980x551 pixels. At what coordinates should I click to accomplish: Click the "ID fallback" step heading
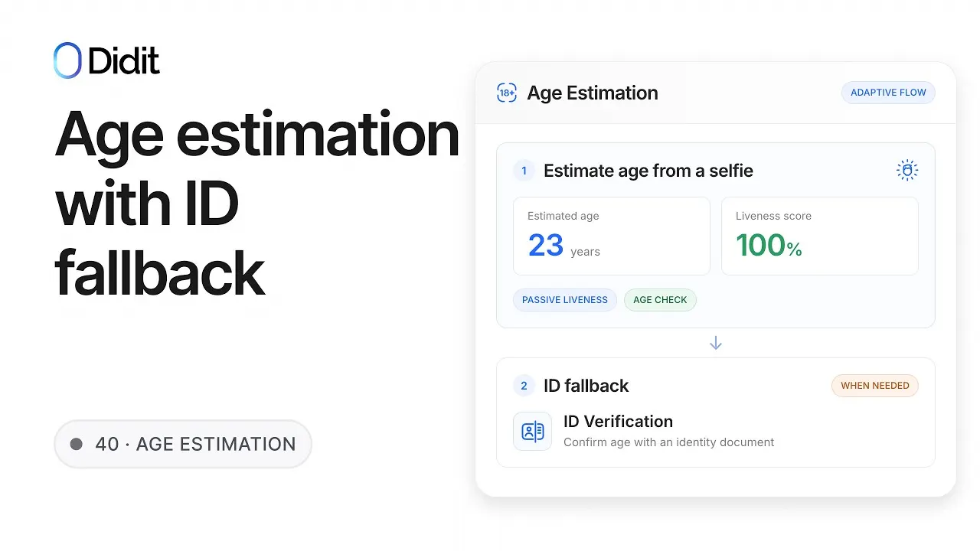tap(586, 386)
